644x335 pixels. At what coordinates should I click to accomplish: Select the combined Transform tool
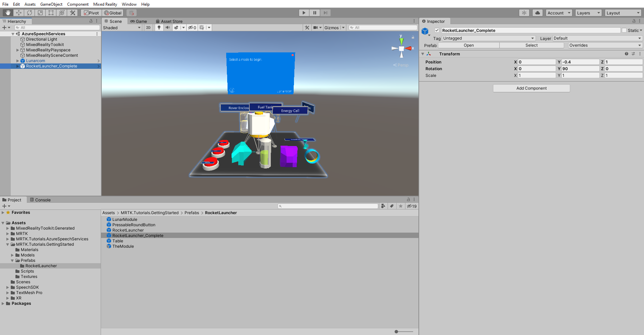coord(62,13)
